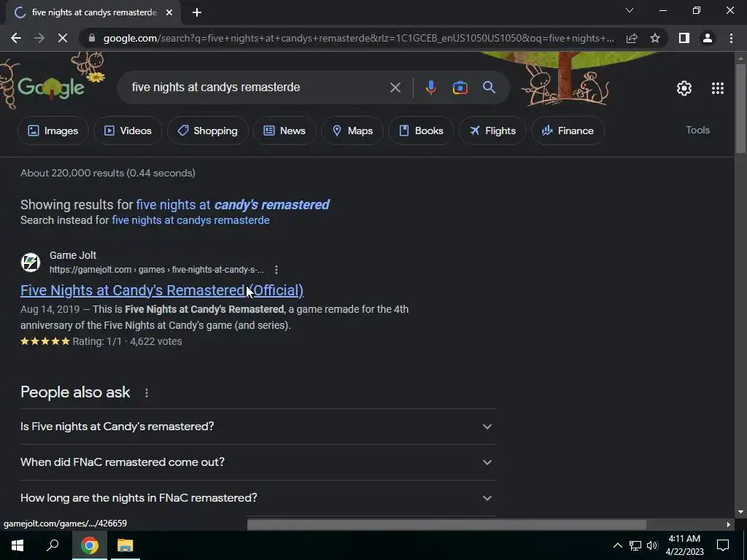Image resolution: width=747 pixels, height=560 pixels.
Task: Expand "How long are the nights in FNaC remastered?"
Action: [x=258, y=497]
